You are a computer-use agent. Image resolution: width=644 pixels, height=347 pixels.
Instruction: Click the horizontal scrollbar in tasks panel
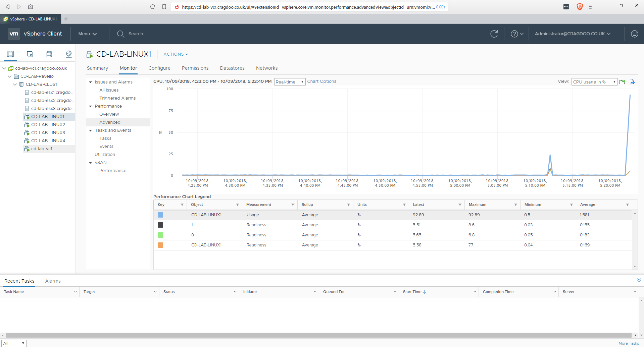pos(319,335)
